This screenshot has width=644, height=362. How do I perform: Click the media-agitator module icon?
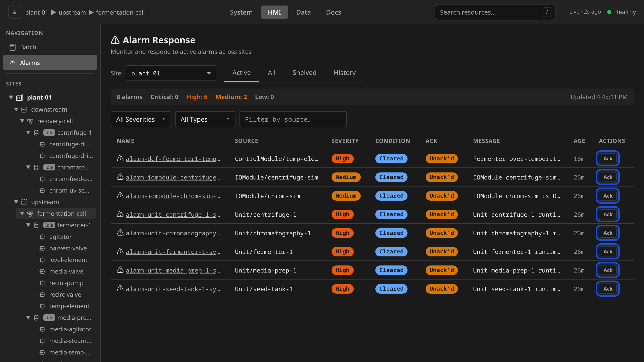click(x=42, y=329)
